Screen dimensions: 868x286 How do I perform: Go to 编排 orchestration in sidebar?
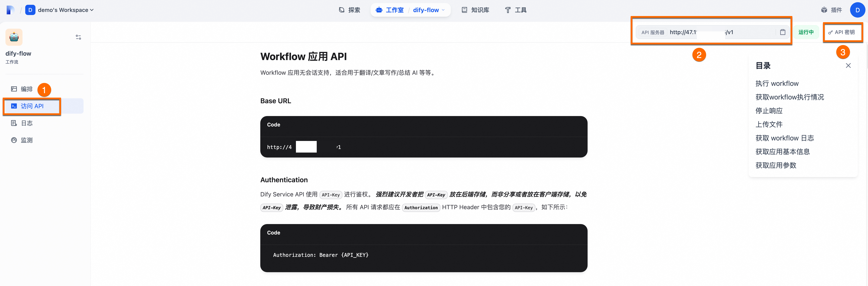pyautogui.click(x=27, y=89)
